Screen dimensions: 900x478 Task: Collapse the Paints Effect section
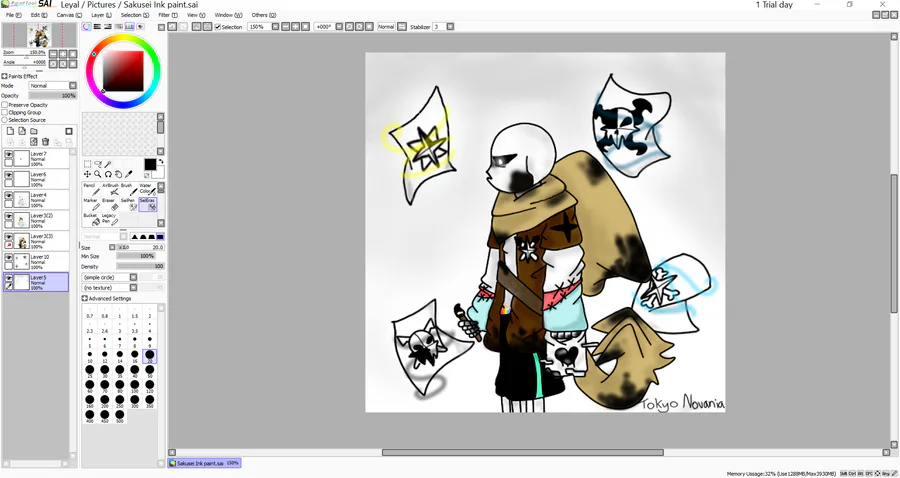click(4, 76)
